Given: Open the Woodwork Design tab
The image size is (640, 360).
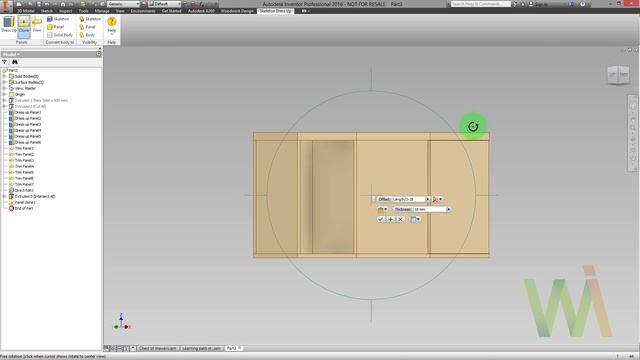Looking at the screenshot, I should [x=237, y=11].
